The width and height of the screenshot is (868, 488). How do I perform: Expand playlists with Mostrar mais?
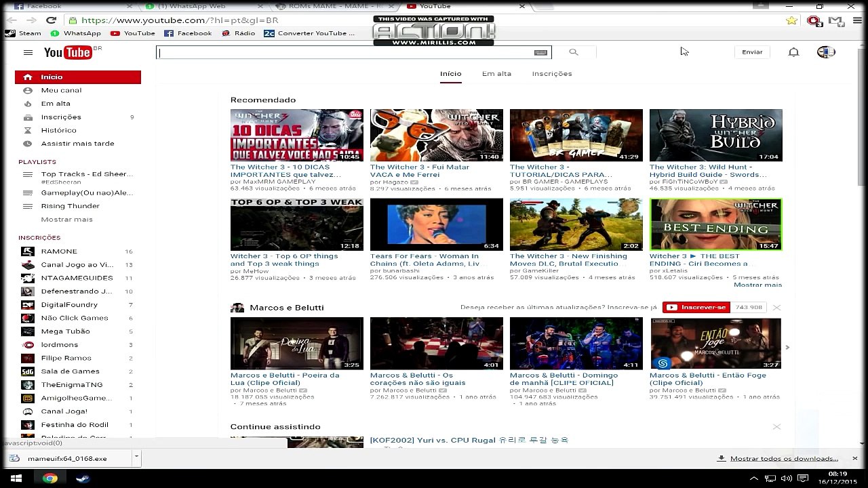[x=66, y=219]
